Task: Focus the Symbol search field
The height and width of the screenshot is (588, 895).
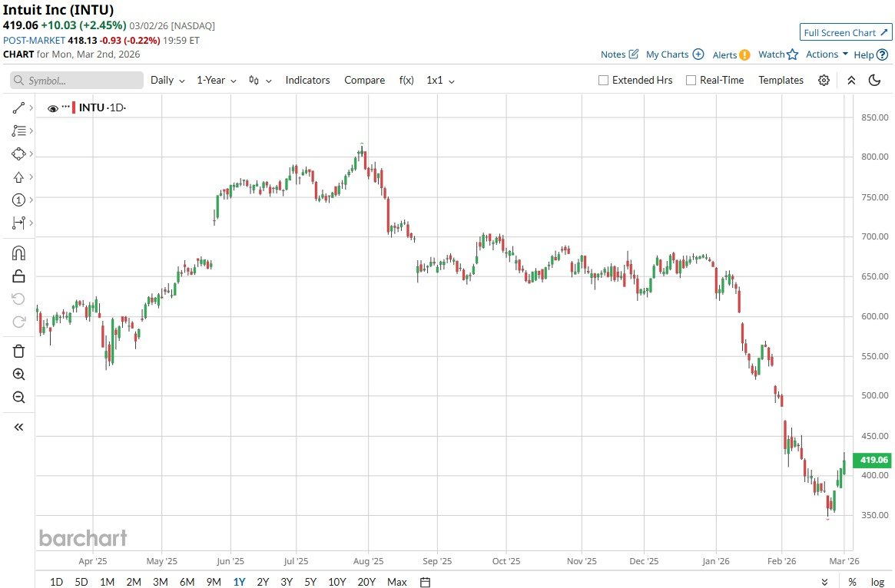Action: click(77, 81)
